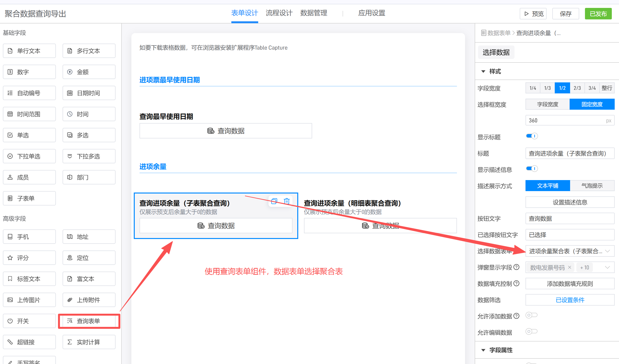Click the 子表单 subform icon
The width and height of the screenshot is (619, 364).
(x=10, y=199)
